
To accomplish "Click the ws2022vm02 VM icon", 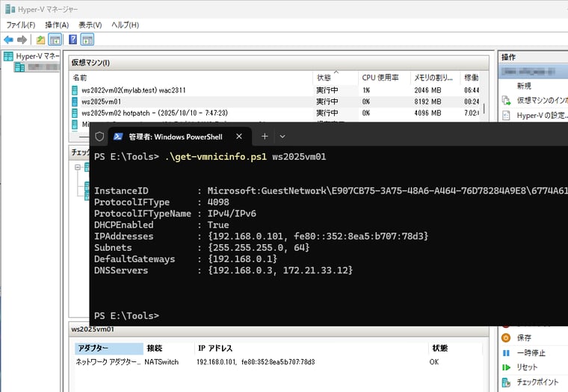I will click(x=75, y=90).
